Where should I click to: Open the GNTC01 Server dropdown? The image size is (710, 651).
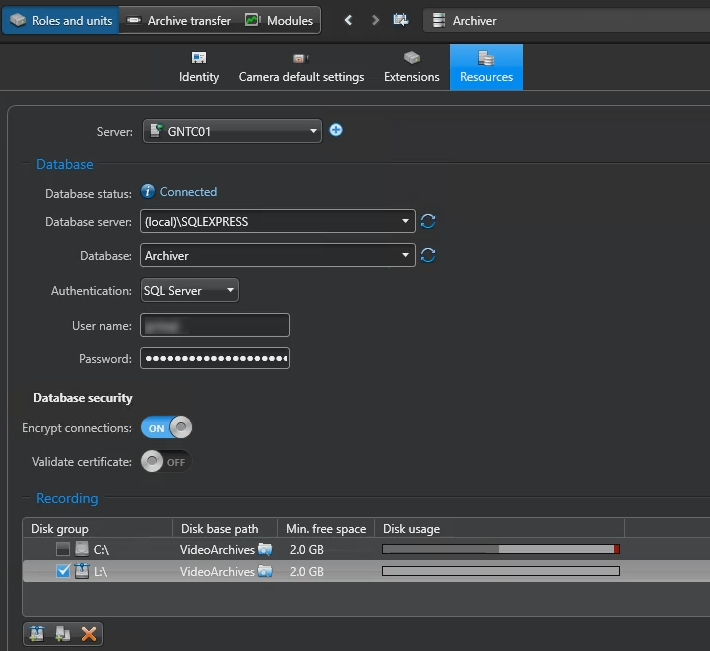(x=232, y=131)
